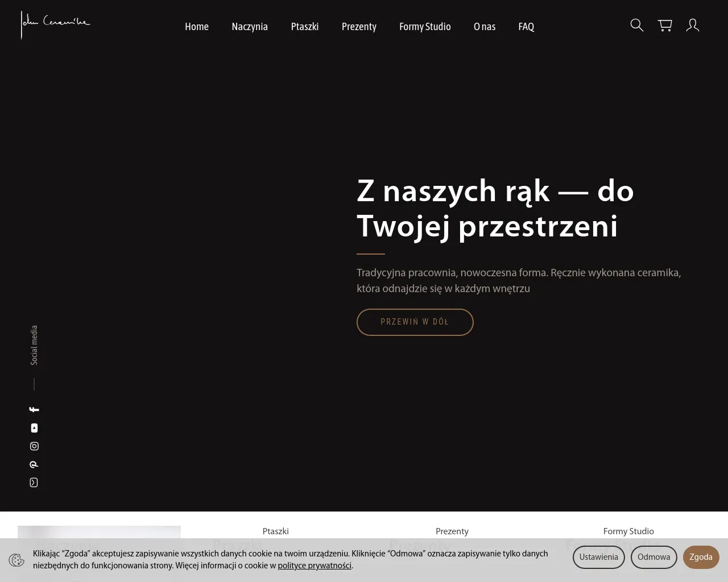Click the Naczynia category thumbnail
Screen dimensions: 728x582
99,532
